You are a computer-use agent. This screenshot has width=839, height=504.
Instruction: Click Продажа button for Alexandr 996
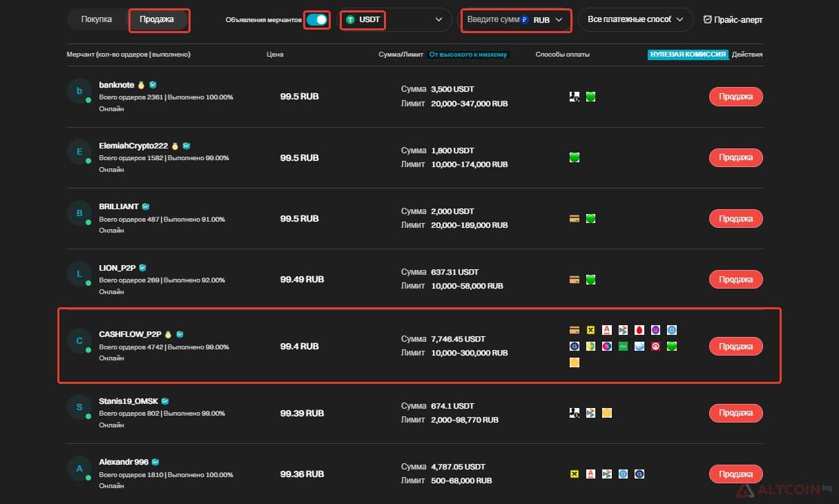pyautogui.click(x=736, y=474)
